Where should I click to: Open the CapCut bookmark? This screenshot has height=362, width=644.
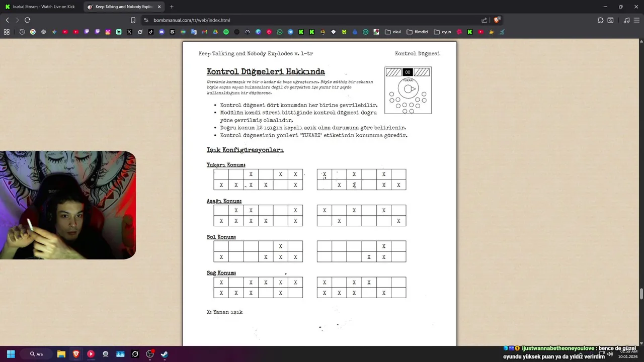click(x=172, y=32)
